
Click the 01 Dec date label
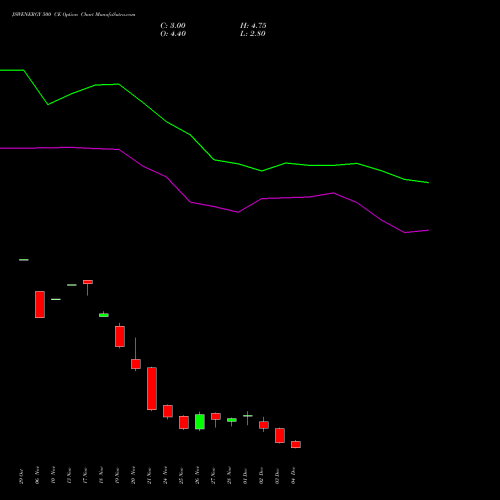245,476
